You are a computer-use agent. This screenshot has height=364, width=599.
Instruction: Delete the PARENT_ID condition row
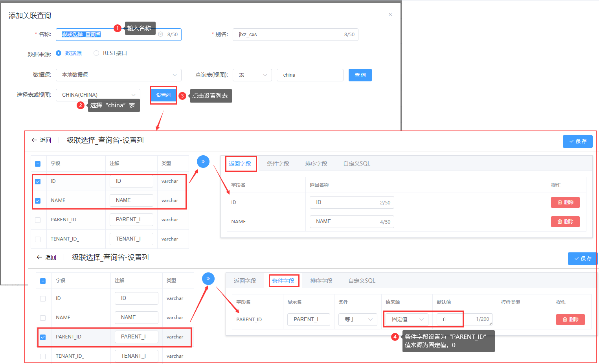point(570,320)
